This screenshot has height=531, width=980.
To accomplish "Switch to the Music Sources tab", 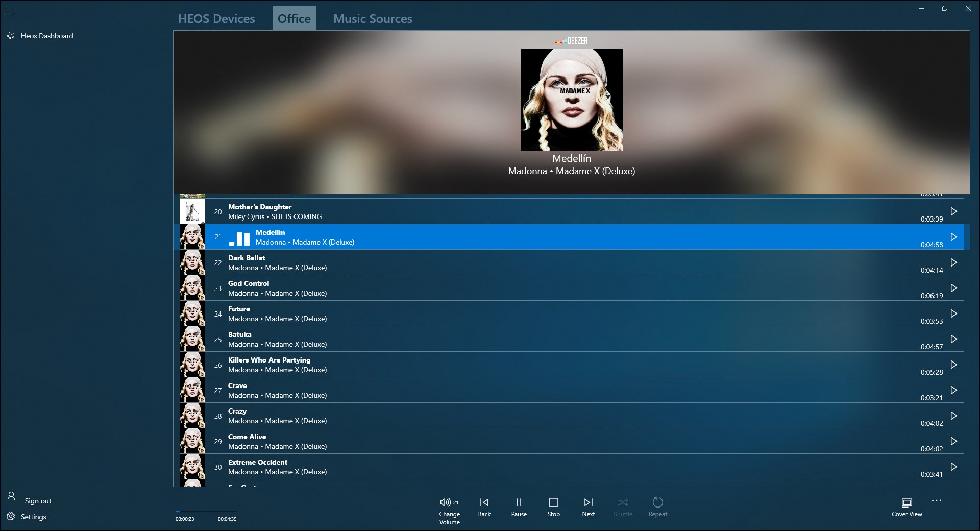I will point(373,18).
